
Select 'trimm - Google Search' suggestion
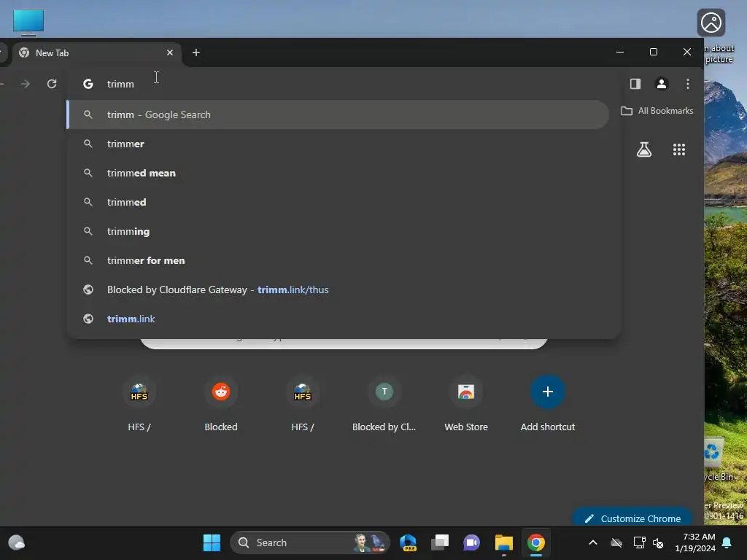click(x=338, y=114)
